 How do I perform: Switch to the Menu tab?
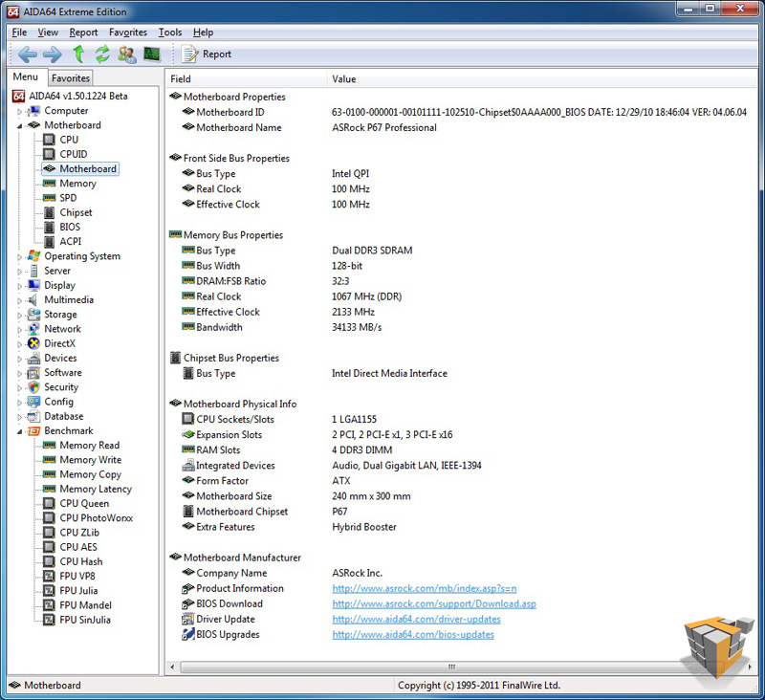pos(26,77)
